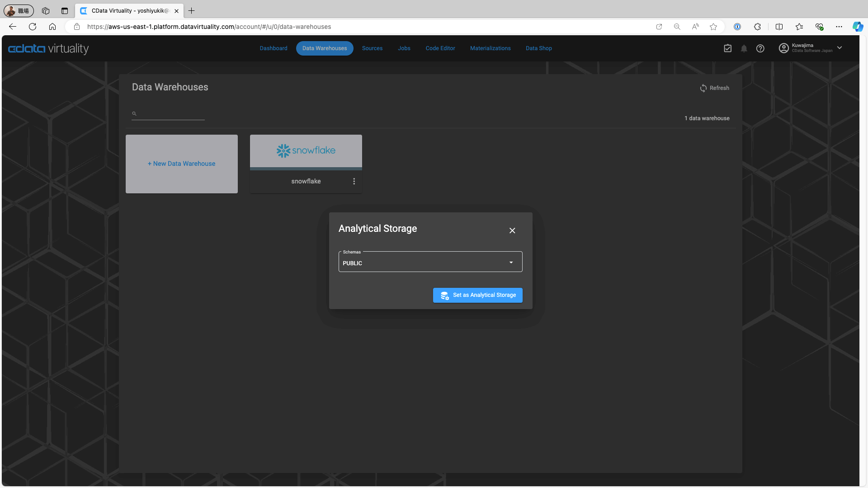The height and width of the screenshot is (488, 868).
Task: Click Refresh data warehouses
Action: click(714, 88)
